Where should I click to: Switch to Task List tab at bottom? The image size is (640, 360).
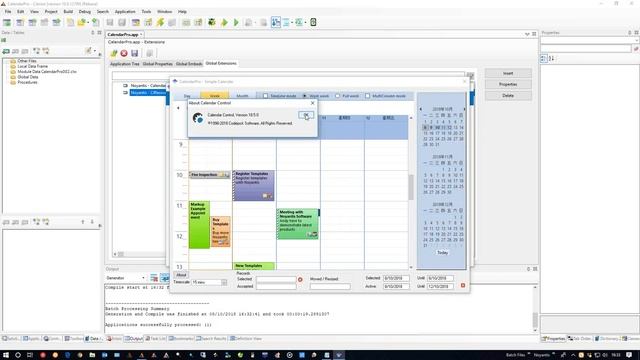156,339
